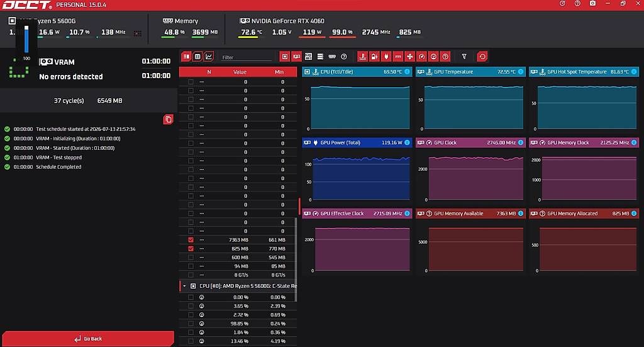Check the 600 MB sensor row checkbox

pyautogui.click(x=191, y=258)
